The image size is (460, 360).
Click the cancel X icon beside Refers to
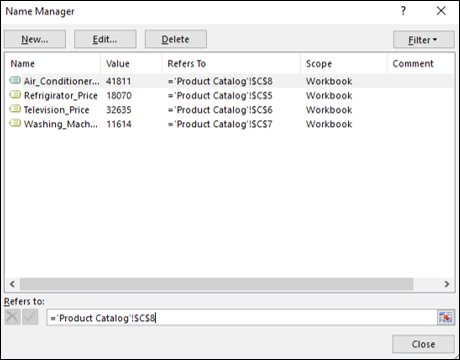13,317
